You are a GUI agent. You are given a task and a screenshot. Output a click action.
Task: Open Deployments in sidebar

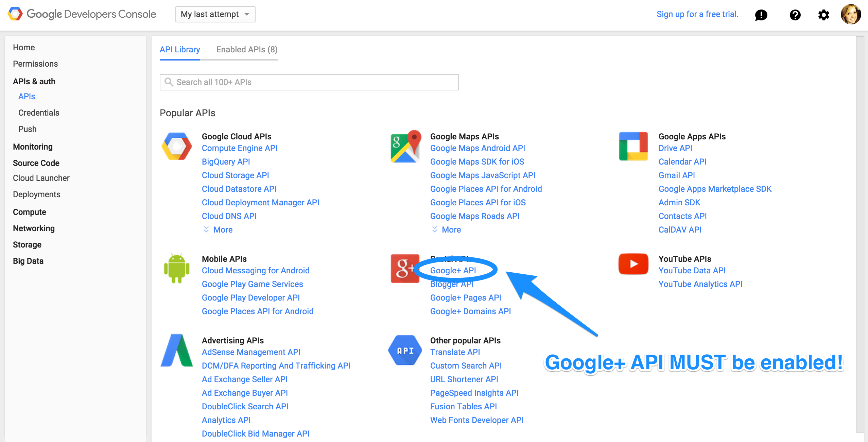coord(37,194)
